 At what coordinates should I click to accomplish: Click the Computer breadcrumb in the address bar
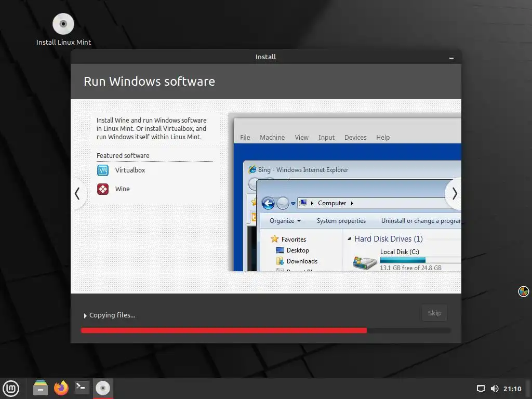tap(332, 203)
